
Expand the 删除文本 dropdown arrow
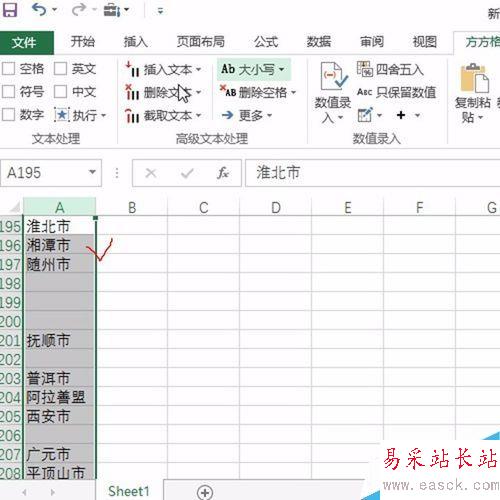coord(199,92)
